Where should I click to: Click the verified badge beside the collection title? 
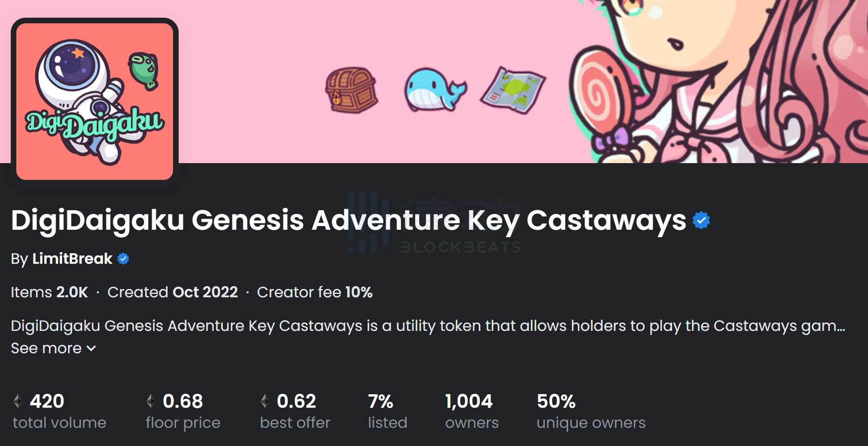tap(701, 220)
